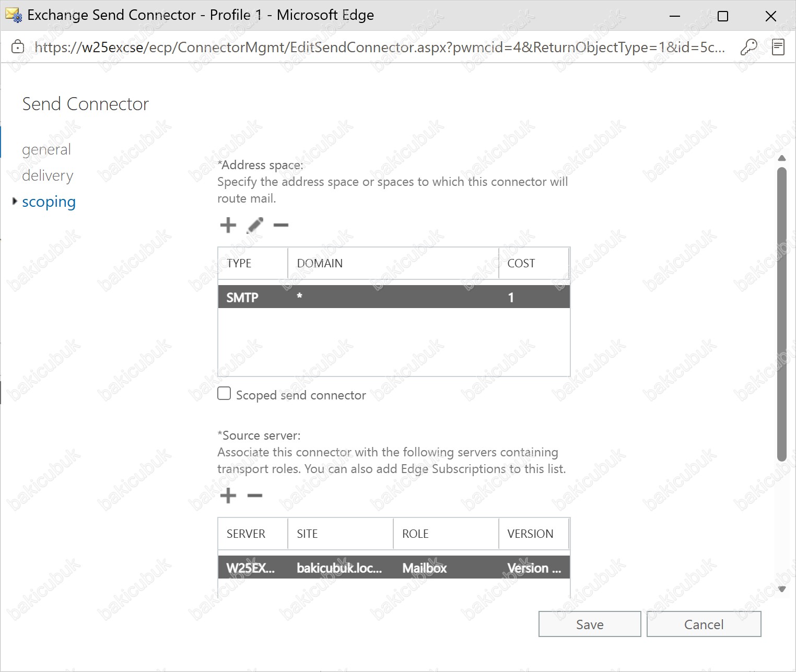
Task: Open the general tab
Action: click(46, 149)
